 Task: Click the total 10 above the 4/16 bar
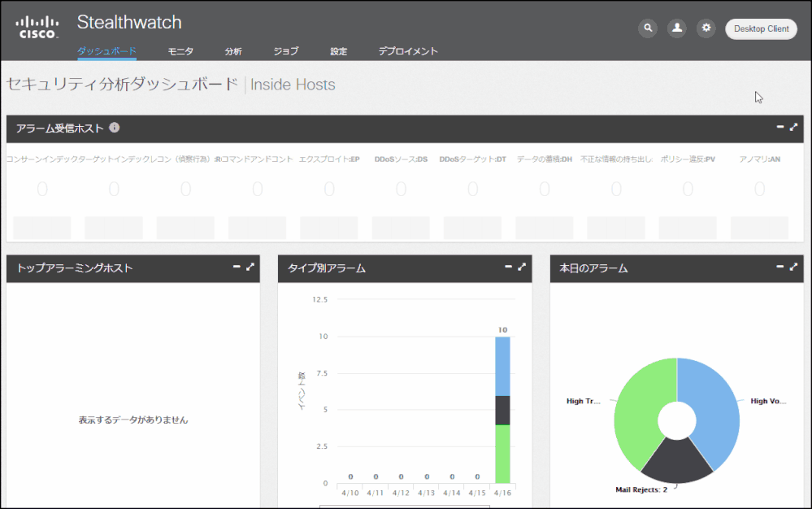point(502,330)
